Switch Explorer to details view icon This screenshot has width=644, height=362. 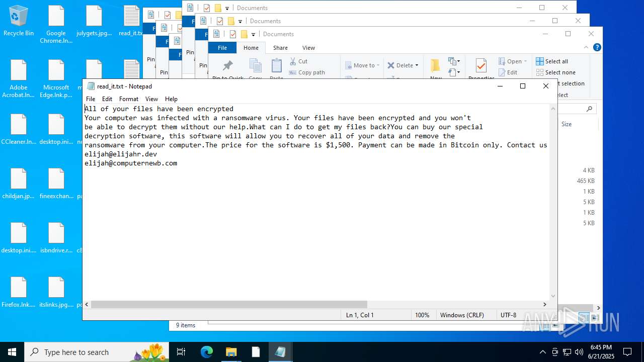(584, 318)
